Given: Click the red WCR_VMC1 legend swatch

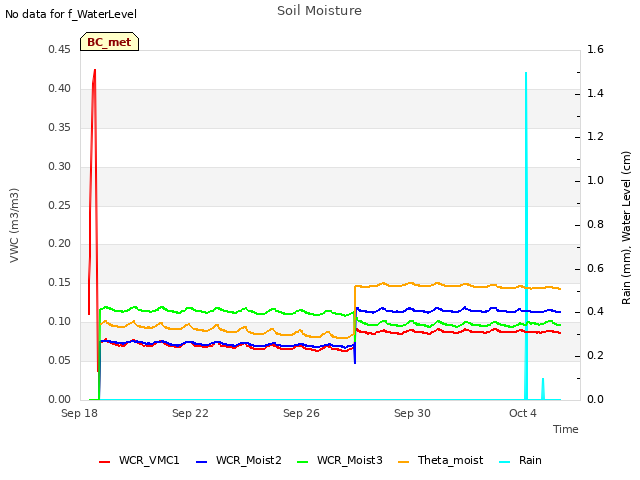Looking at the screenshot, I should 104,462.
